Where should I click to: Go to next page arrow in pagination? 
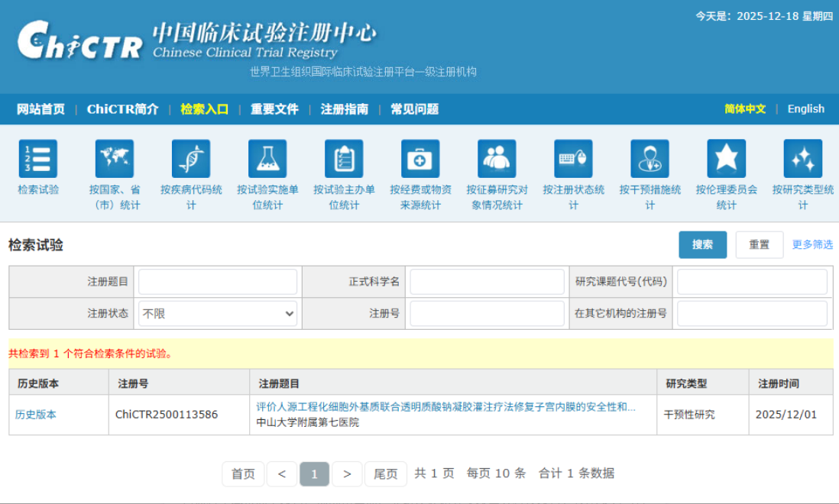347,474
